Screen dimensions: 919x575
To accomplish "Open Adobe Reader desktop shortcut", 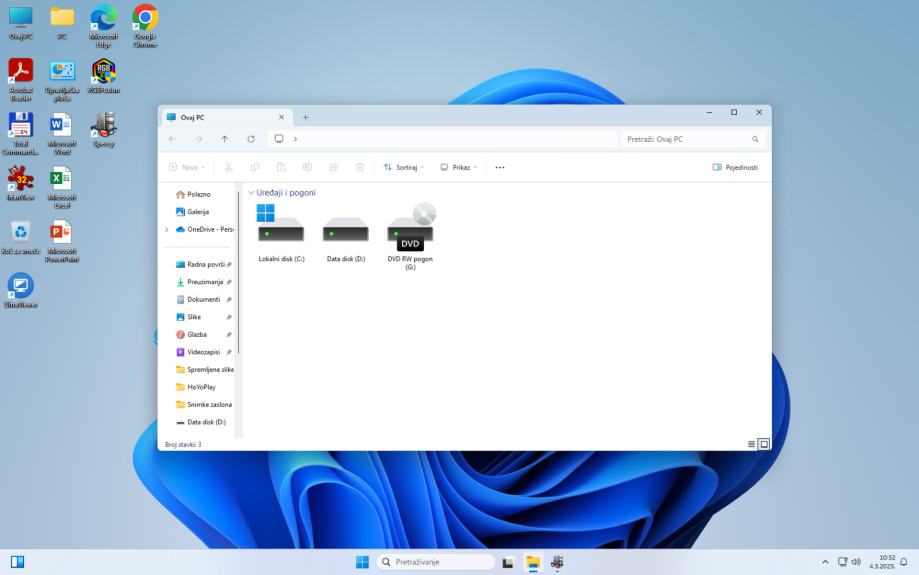I will 21,79.
